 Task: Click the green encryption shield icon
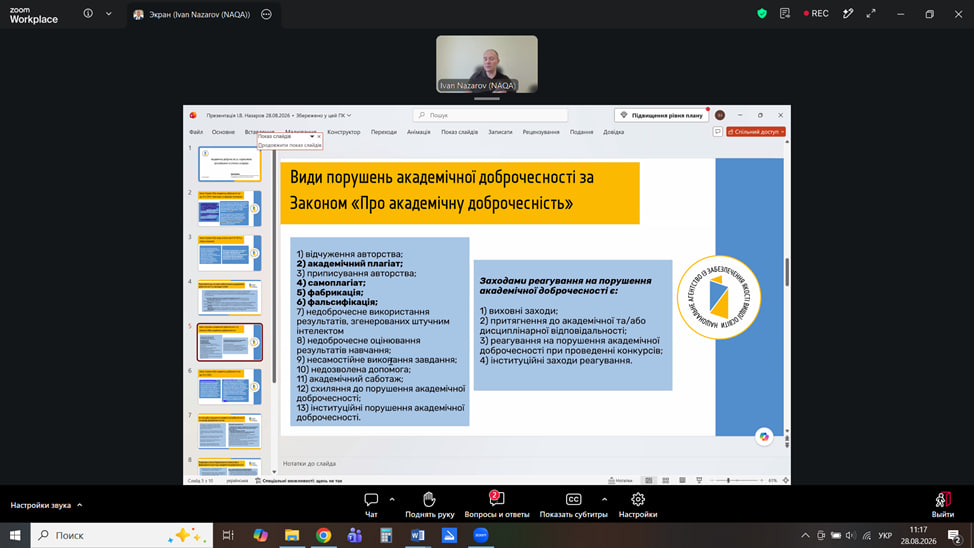point(762,14)
